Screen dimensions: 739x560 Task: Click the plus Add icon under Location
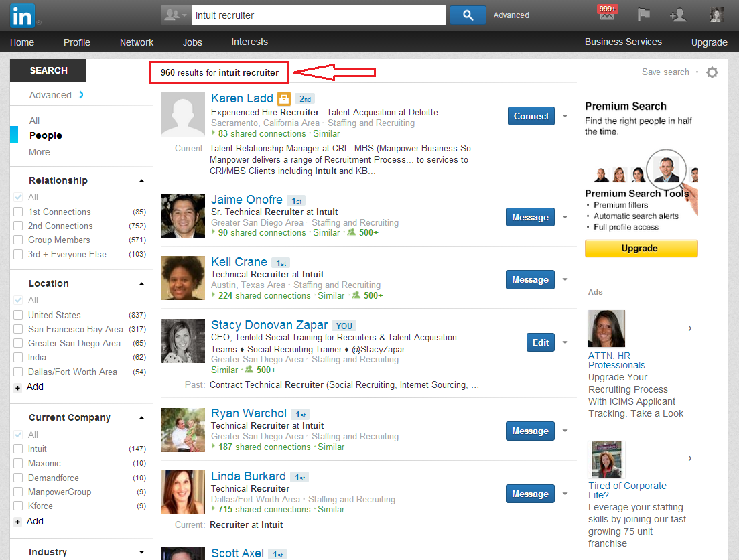[x=18, y=388]
